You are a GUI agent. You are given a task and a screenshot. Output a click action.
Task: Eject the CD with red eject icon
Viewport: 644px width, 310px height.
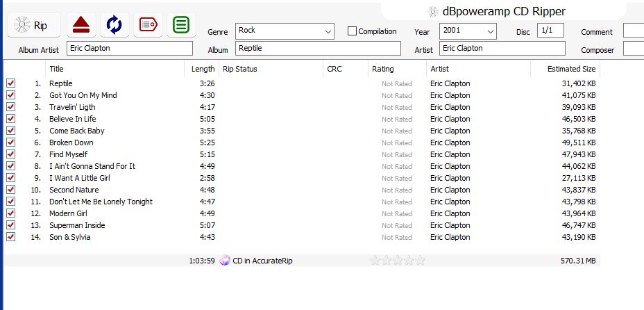81,26
